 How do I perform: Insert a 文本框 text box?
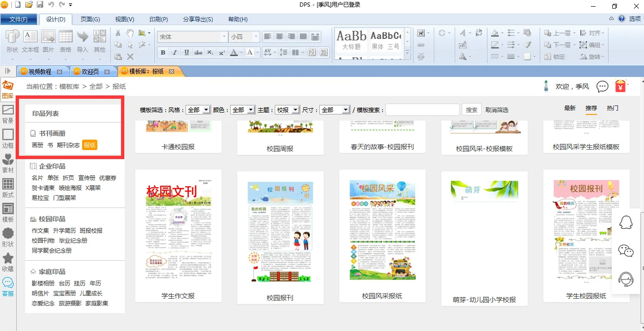pyautogui.click(x=30, y=41)
